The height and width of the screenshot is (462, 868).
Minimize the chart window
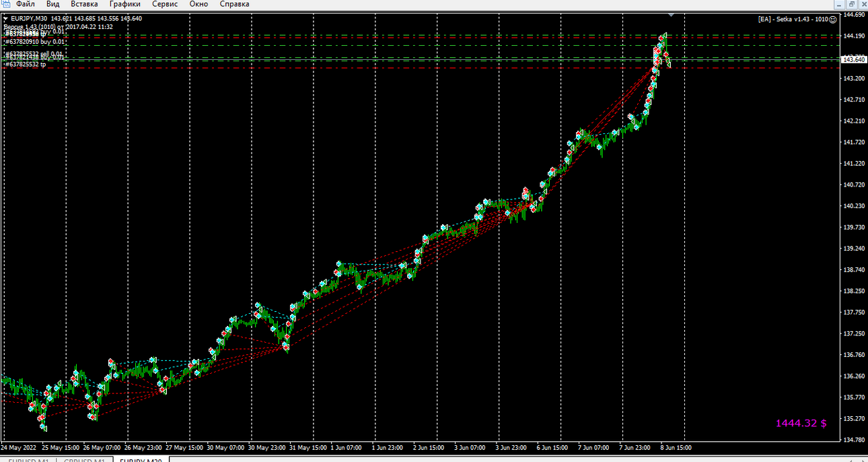(x=840, y=4)
